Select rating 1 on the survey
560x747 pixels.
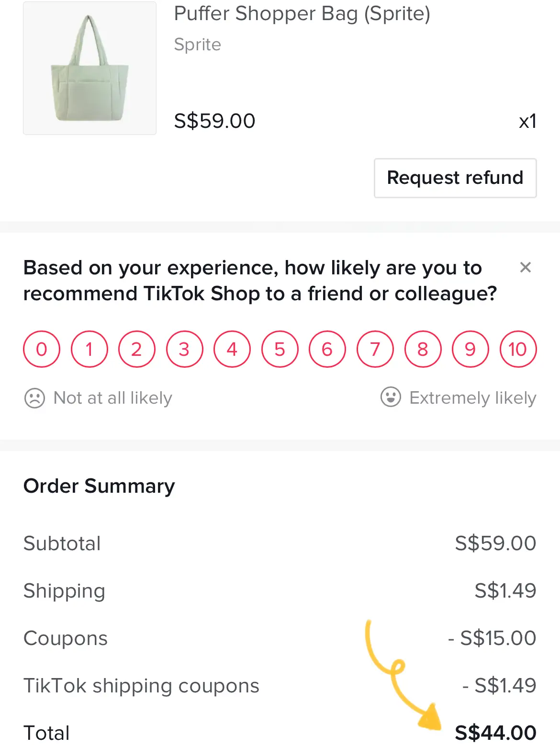pos(90,349)
